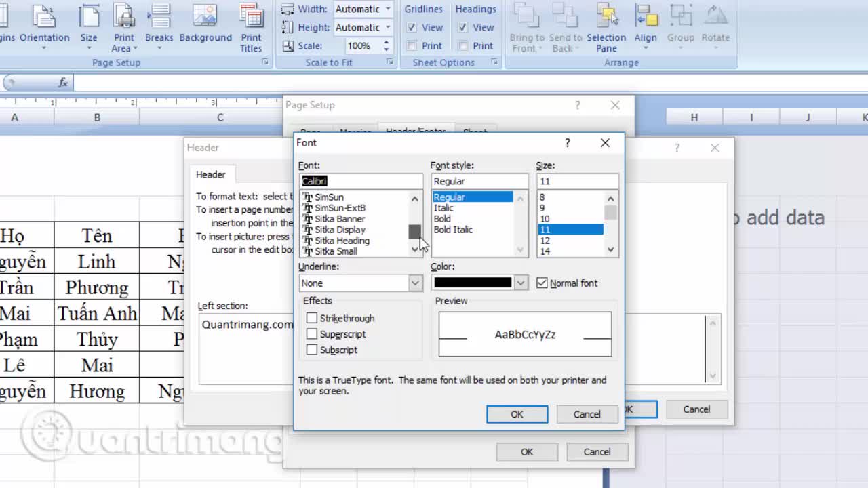
Task: Select the SimSun-ExtB font
Action: click(x=340, y=208)
